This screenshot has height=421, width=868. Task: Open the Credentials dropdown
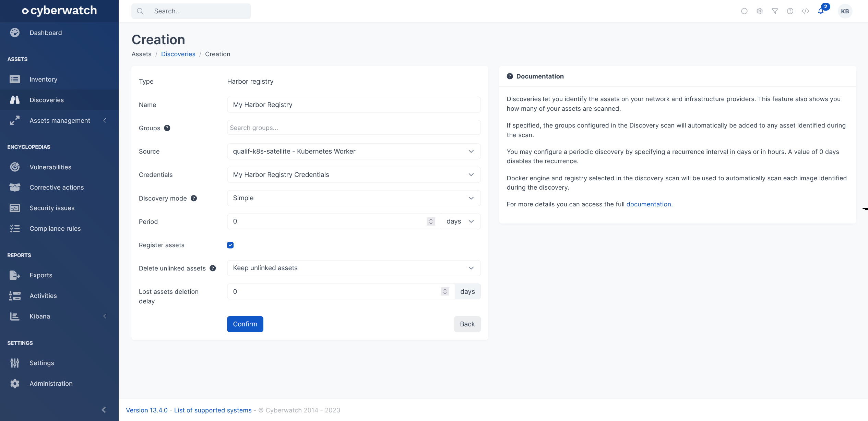(354, 175)
